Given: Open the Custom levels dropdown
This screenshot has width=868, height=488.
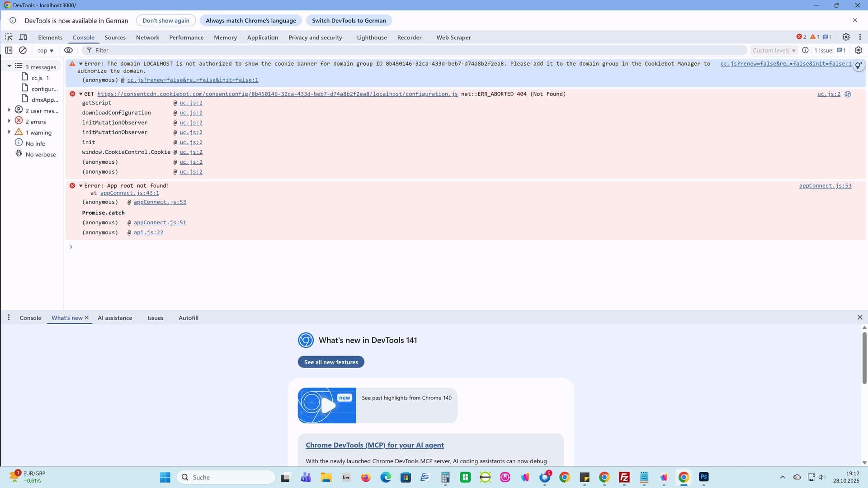Looking at the screenshot, I should coord(774,50).
